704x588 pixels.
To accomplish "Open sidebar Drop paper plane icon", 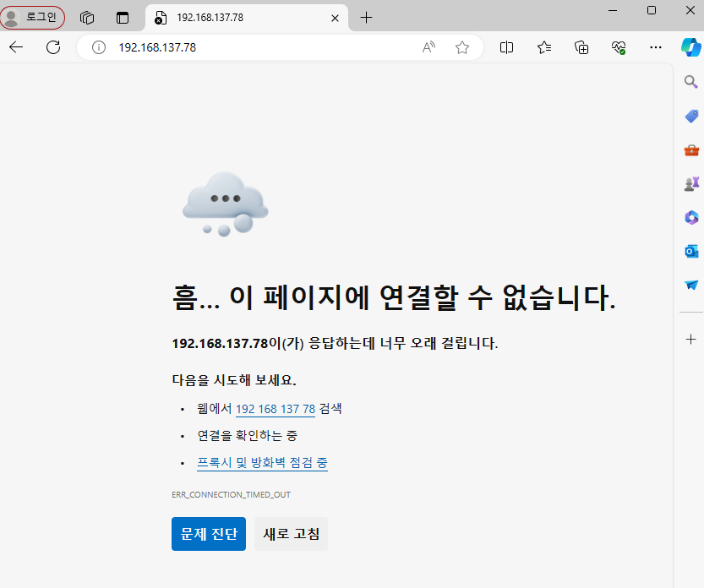I will 691,285.
